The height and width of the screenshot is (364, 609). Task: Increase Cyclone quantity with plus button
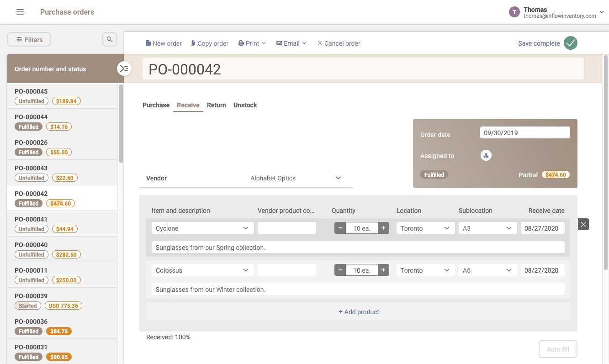383,228
